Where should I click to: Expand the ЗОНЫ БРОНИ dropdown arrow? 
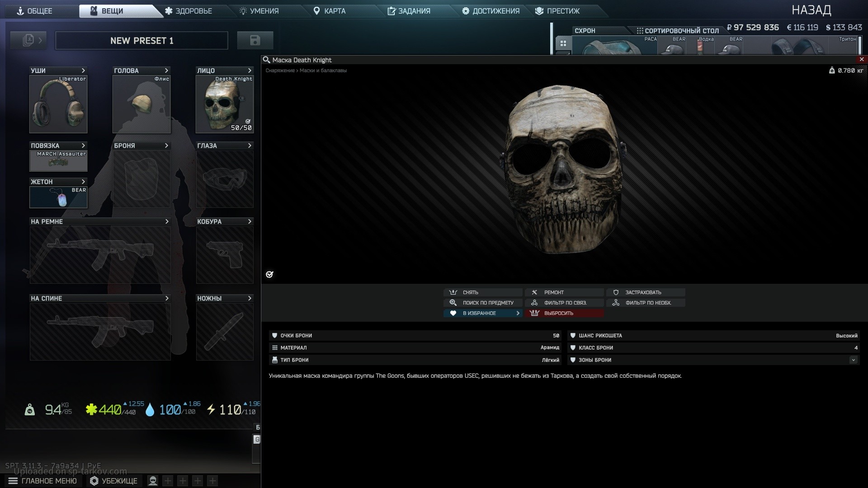click(x=853, y=360)
